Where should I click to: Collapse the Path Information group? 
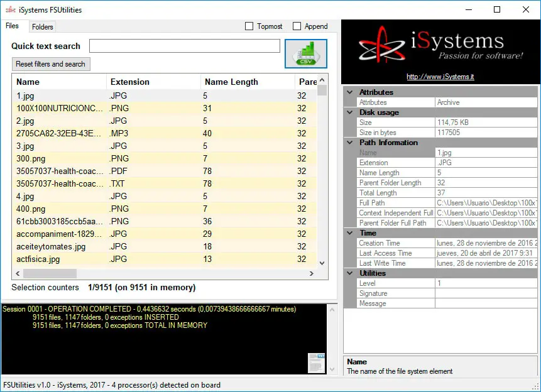(350, 143)
